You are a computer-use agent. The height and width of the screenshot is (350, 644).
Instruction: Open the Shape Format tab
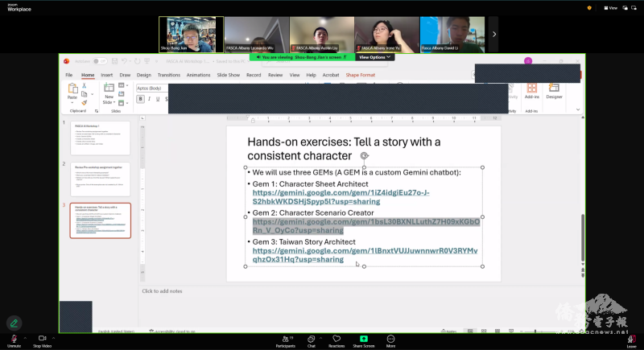pyautogui.click(x=360, y=75)
